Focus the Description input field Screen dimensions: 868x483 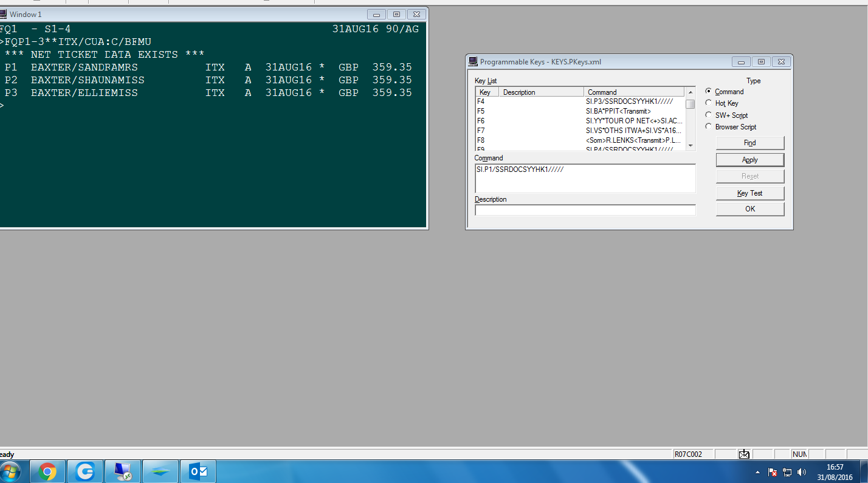pos(585,210)
